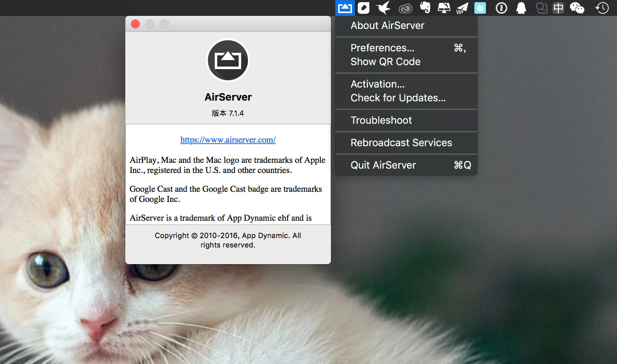Open the note-taking pencil menu bar icon

point(364,8)
